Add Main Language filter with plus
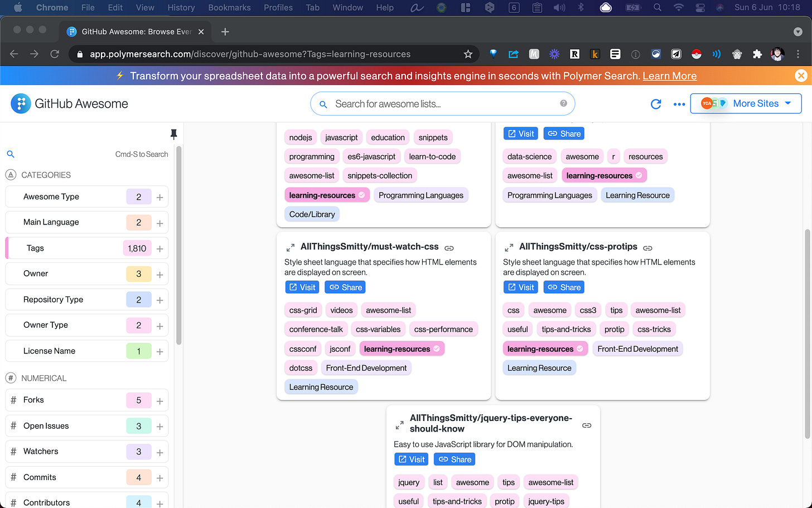 [160, 223]
